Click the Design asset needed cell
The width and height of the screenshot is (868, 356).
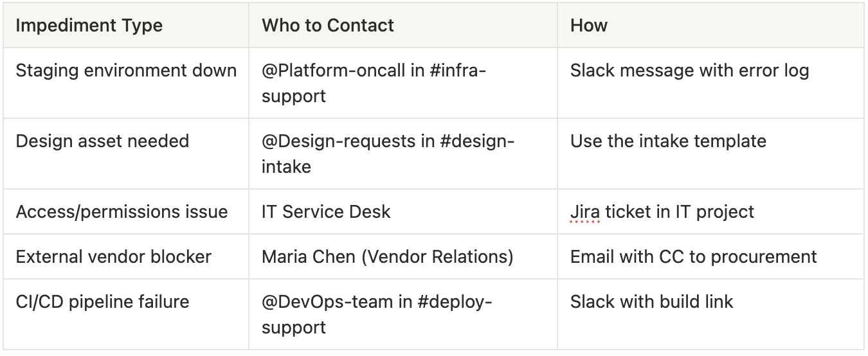(126, 154)
